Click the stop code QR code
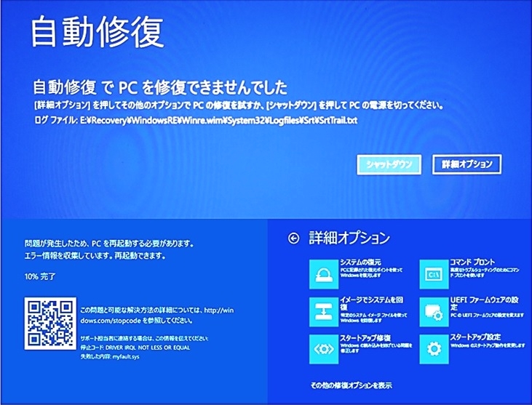This screenshot has width=532, height=405. [x=50, y=324]
